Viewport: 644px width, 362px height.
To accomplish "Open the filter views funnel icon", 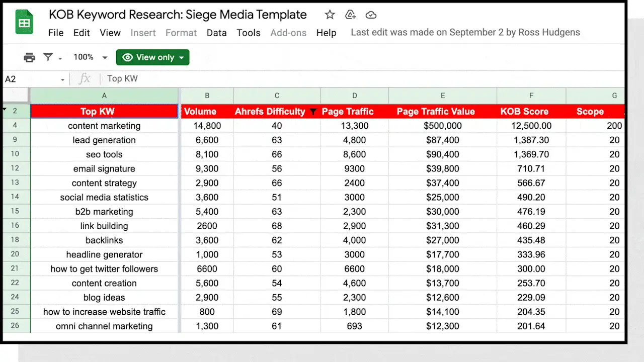I will point(48,57).
